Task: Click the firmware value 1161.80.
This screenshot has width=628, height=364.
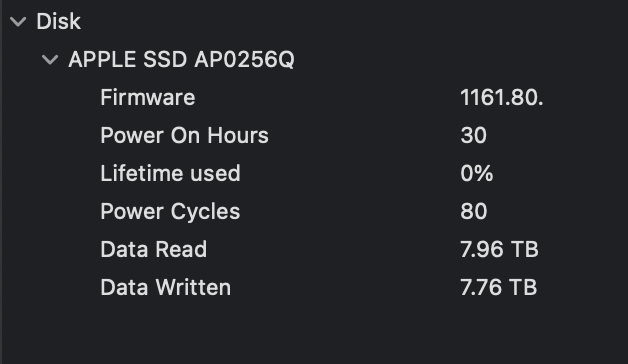Action: coord(502,97)
